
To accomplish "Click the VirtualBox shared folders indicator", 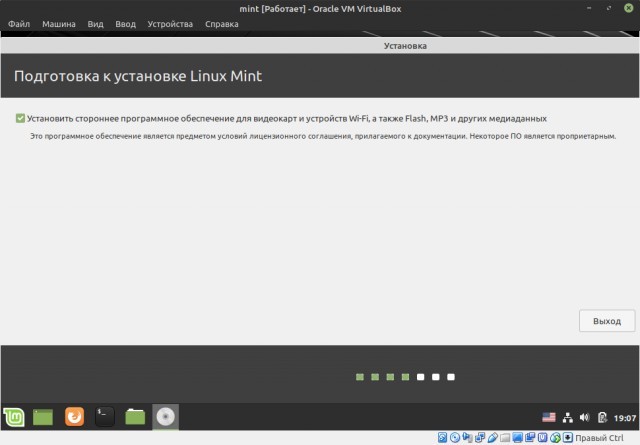I will pyautogui.click(x=505, y=438).
